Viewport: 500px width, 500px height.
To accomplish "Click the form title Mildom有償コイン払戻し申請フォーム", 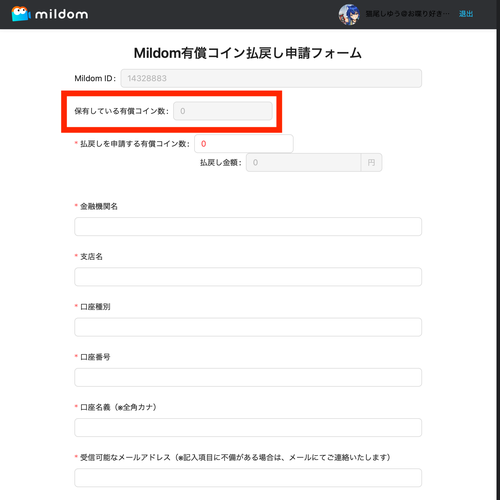I will tap(248, 53).
